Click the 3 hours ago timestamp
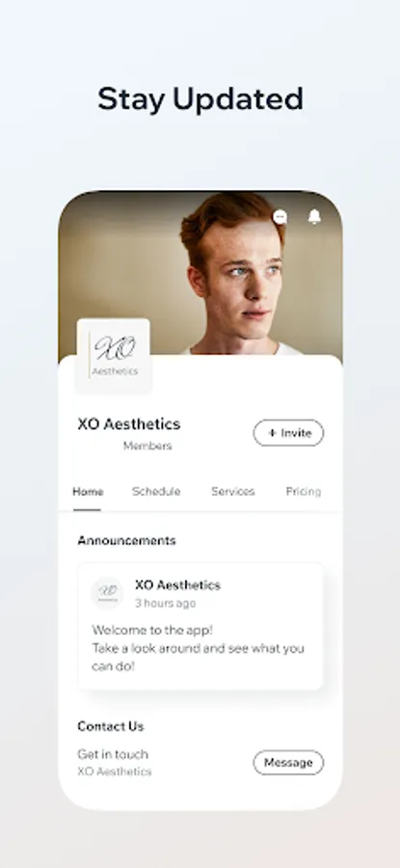 tap(166, 604)
